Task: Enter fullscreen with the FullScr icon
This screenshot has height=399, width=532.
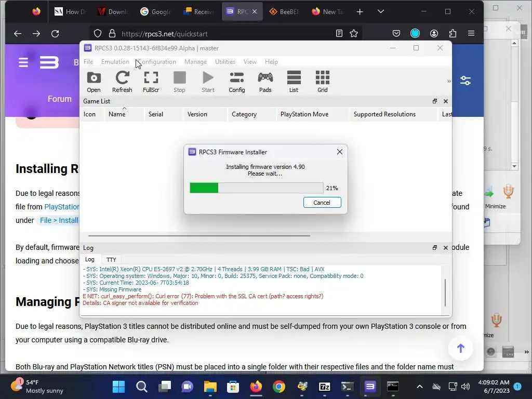Action: click(151, 82)
